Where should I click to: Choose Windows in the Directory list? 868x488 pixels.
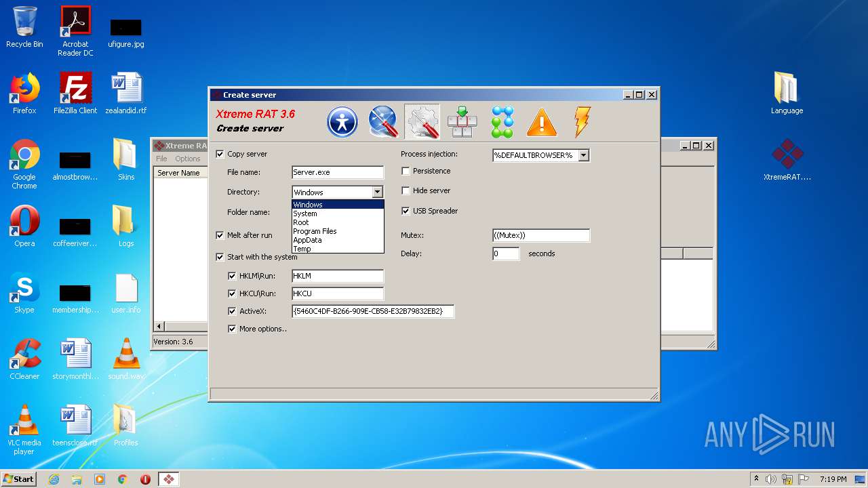tap(338, 205)
